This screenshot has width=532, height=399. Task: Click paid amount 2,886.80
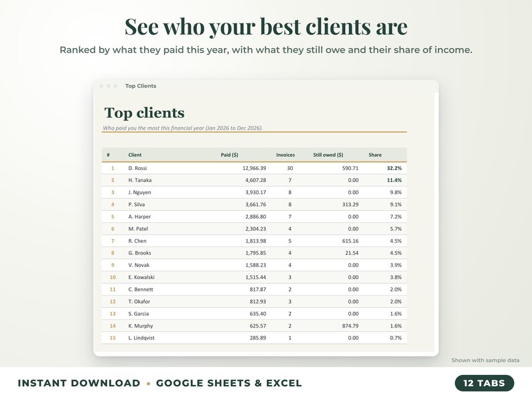point(255,217)
